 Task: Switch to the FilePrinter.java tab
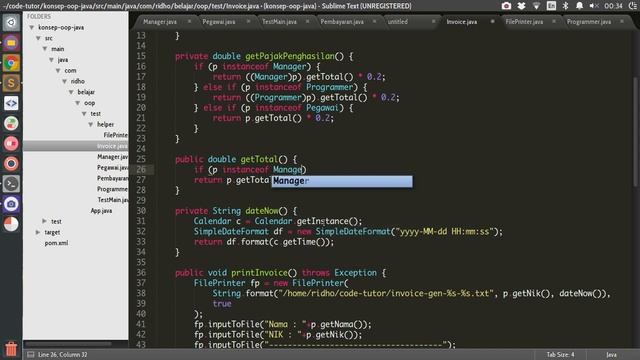point(524,22)
